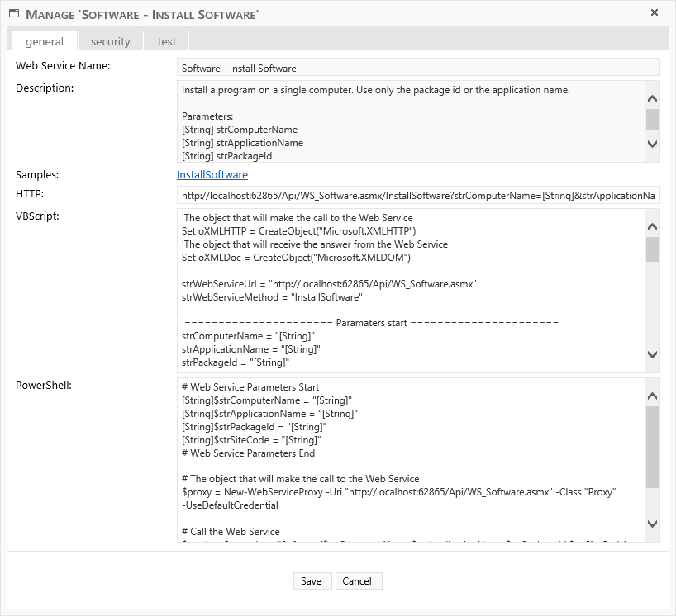Click the Description scrollbar thumb
The height and width of the screenshot is (616, 676).
tap(652, 119)
